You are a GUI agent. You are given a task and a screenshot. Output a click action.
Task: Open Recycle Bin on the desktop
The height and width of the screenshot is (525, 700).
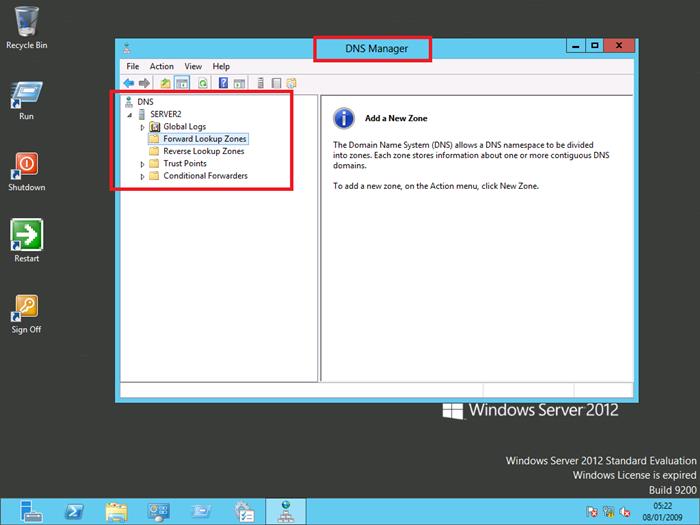[x=26, y=27]
